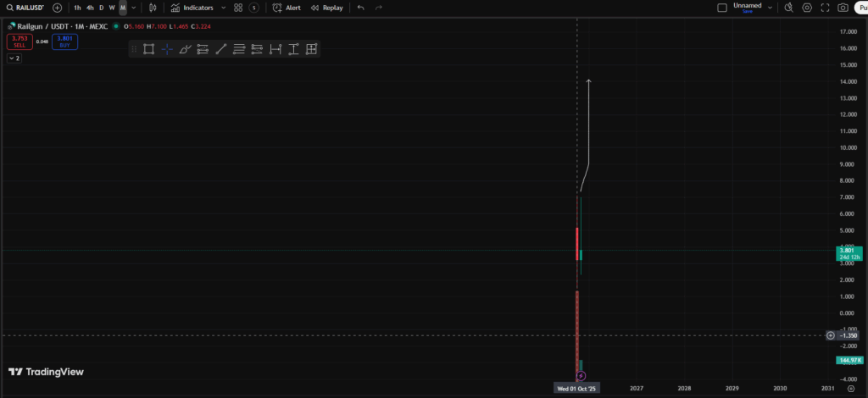
Task: Open the Indicators menu
Action: coord(192,8)
